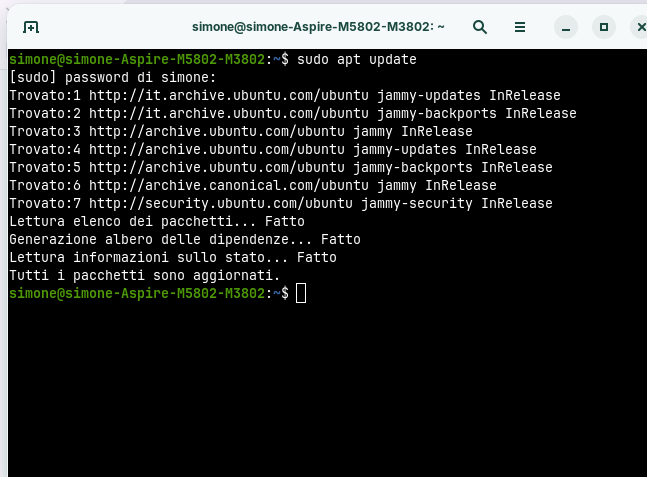
Task: Click the Trovato:5 archive.ubuntu.com jammy-backports line
Action: pos(281,168)
